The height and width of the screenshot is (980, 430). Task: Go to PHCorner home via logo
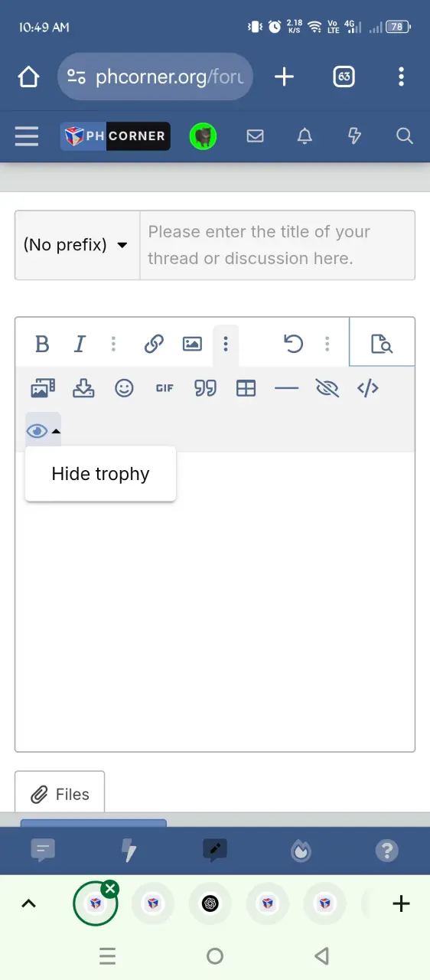[116, 136]
